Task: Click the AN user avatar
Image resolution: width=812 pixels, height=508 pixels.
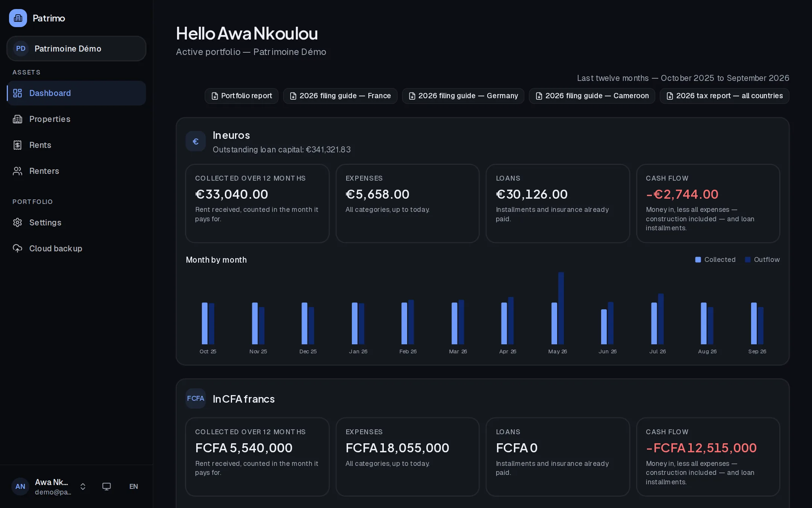Action: click(20, 487)
